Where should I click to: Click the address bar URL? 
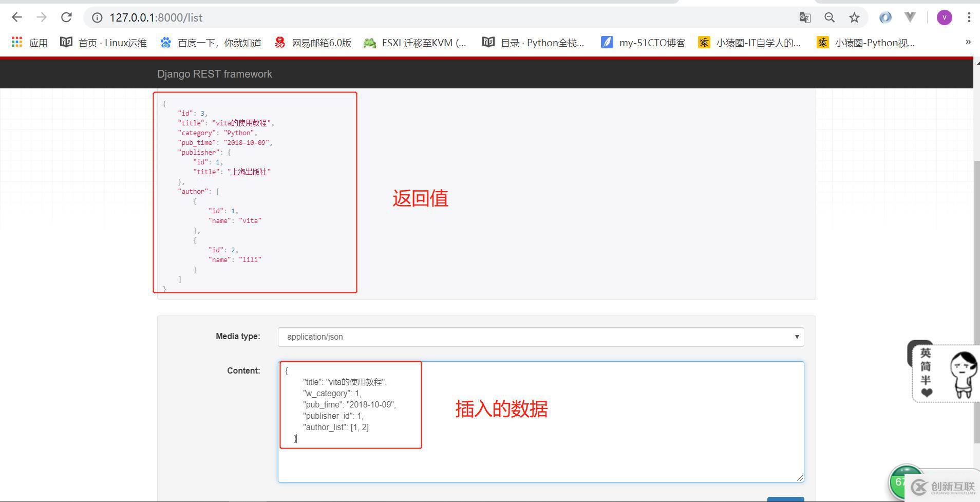(156, 17)
